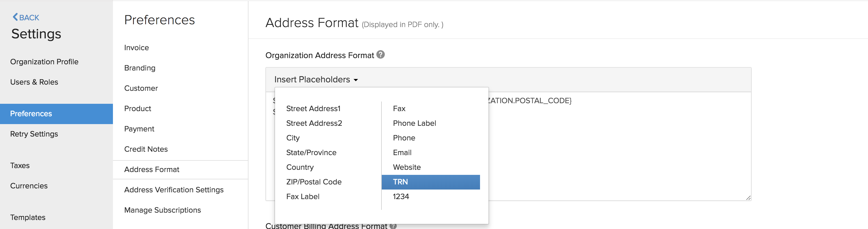The image size is (868, 229).
Task: Click help icon beside Customer Billing Address Format
Action: 393,226
